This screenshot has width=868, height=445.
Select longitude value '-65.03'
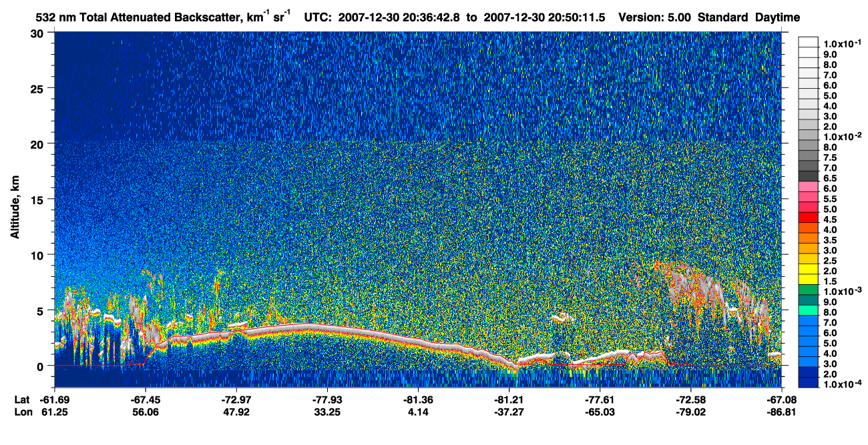(x=599, y=412)
